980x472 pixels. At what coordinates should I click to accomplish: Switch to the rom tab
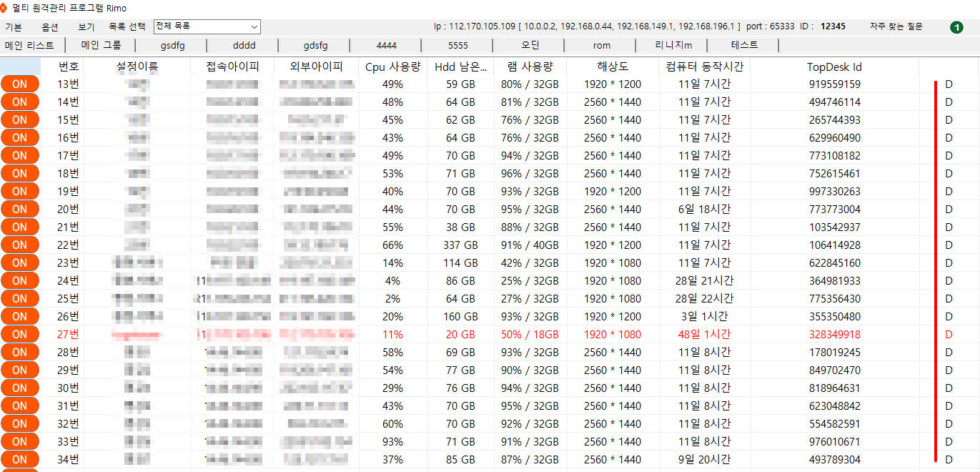pos(602,45)
